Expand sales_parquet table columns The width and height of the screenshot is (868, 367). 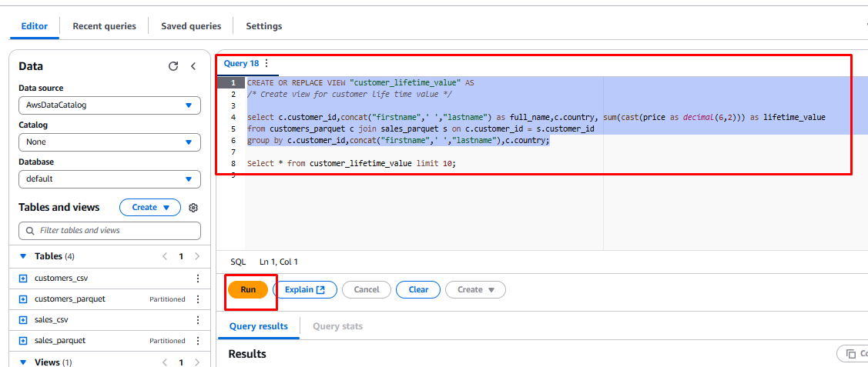point(23,341)
